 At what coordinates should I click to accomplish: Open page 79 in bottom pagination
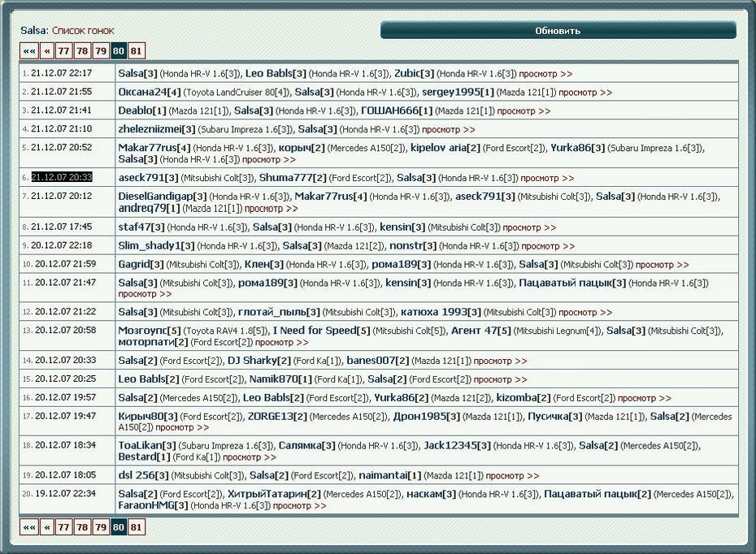pyautogui.click(x=100, y=527)
